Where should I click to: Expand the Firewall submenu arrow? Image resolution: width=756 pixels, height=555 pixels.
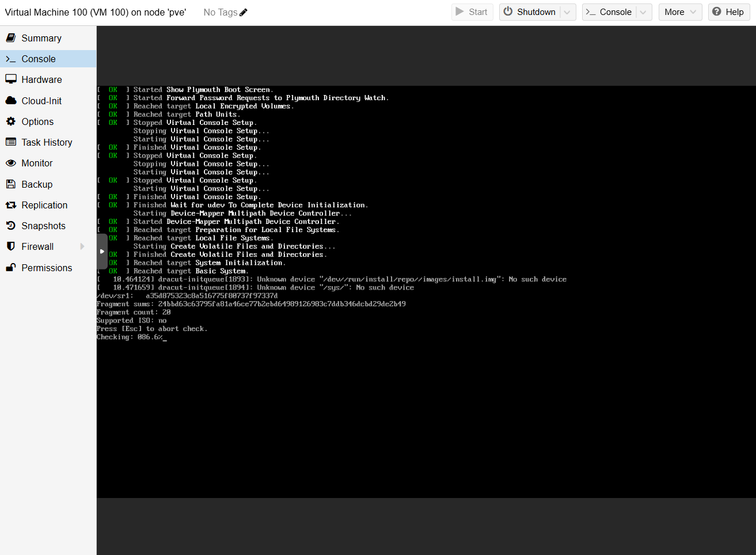[x=82, y=246]
